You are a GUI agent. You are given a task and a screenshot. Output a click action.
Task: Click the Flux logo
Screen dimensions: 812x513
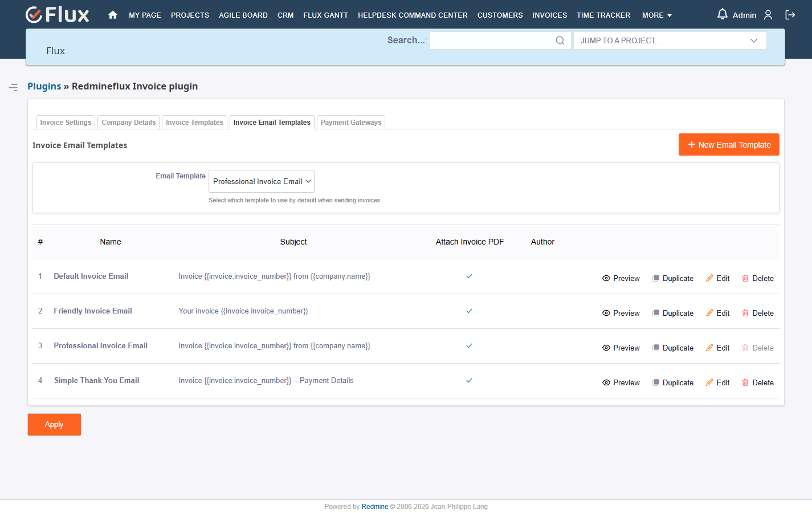pos(58,15)
